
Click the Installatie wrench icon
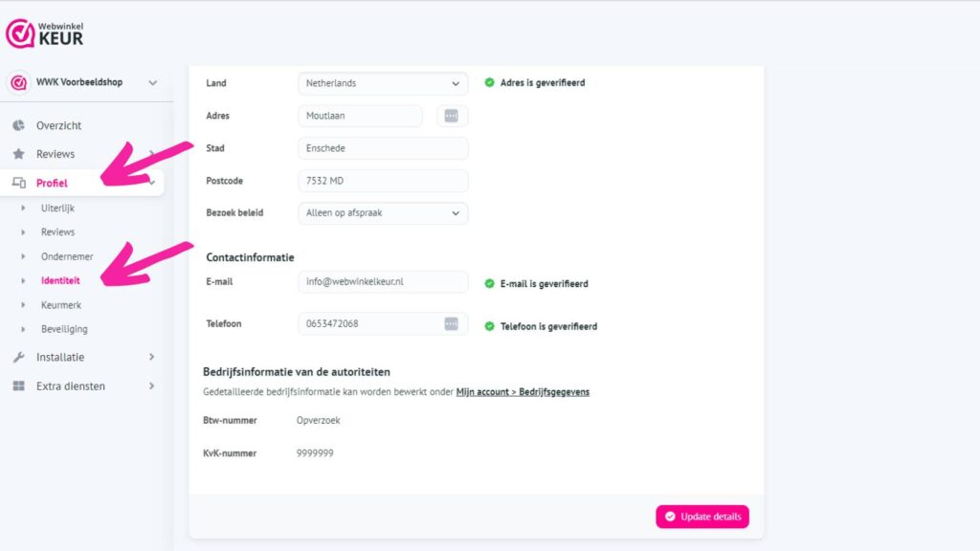pos(18,357)
